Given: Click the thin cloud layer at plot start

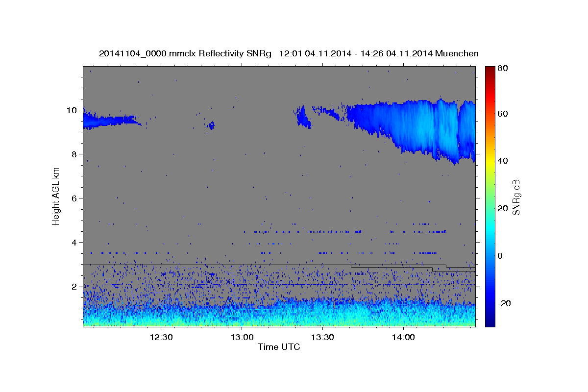Looking at the screenshot, I should point(110,121).
